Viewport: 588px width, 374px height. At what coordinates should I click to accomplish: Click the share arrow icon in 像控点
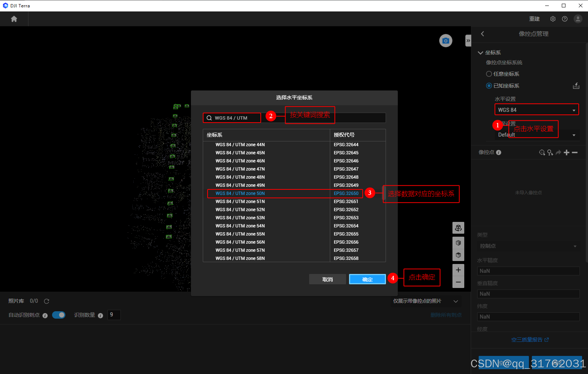point(558,152)
